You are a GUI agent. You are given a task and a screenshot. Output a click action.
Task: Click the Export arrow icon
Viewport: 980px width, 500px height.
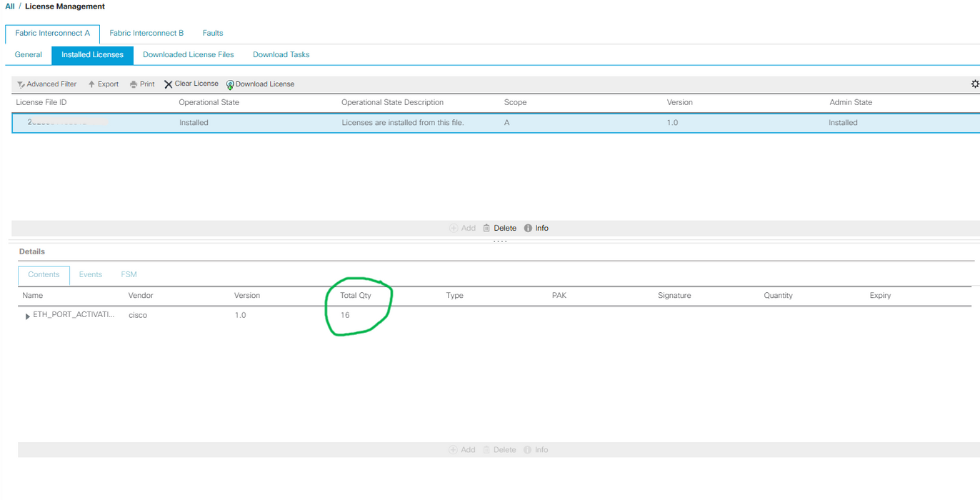[91, 84]
